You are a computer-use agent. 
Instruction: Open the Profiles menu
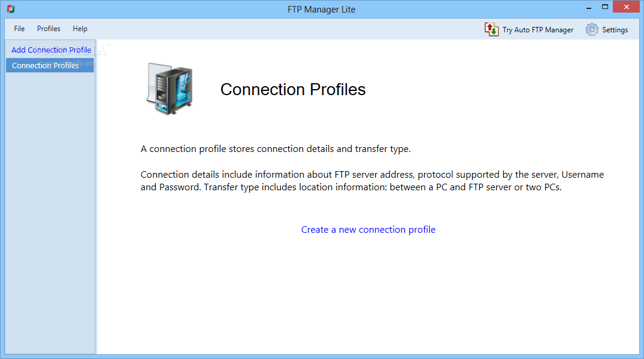tap(49, 29)
